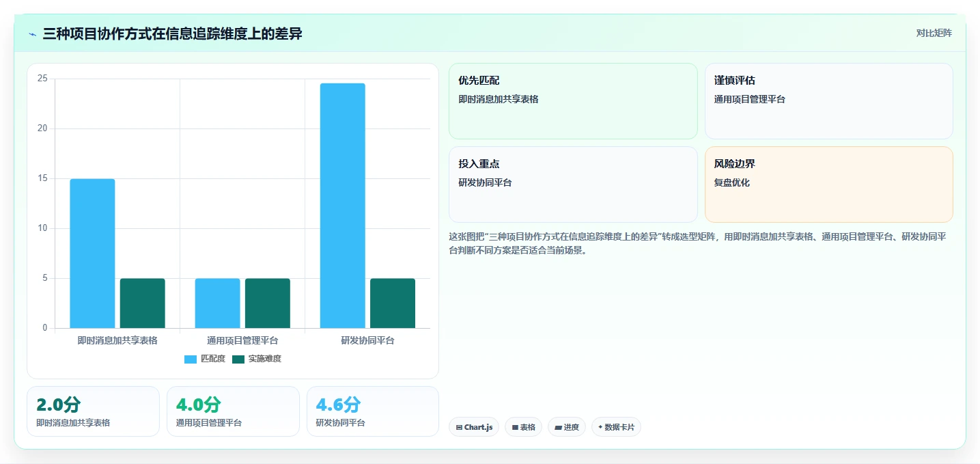Click the Chart.js tag
Viewport: 980px width, 464px height.
474,427
